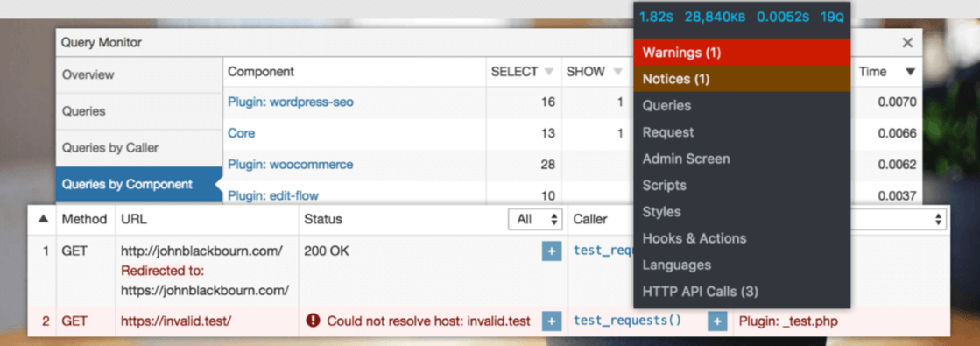The image size is (980, 346).
Task: Choose Languages menu item
Action: tap(742, 265)
